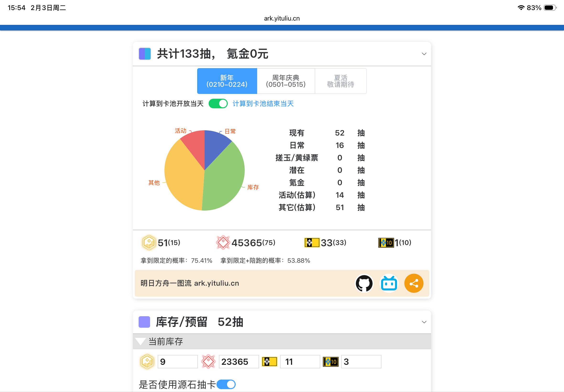
Task: Collapse the 库存/预留 52抽 section chevron
Action: pyautogui.click(x=424, y=322)
